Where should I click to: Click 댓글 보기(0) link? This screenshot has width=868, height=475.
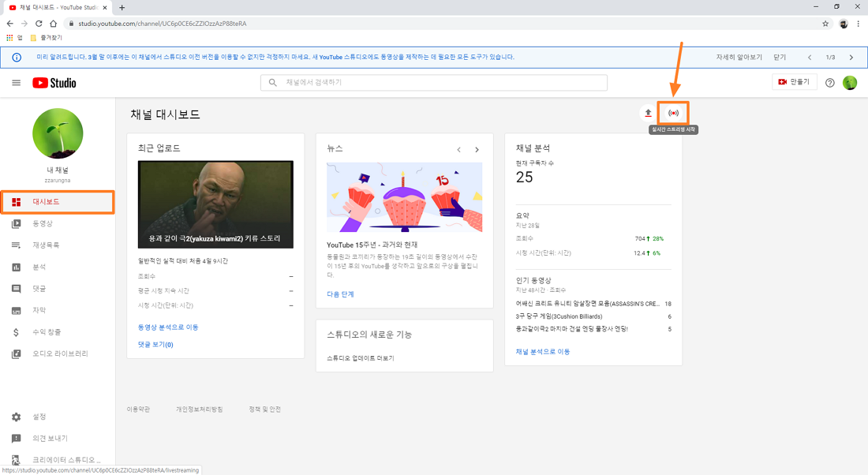[x=155, y=344]
